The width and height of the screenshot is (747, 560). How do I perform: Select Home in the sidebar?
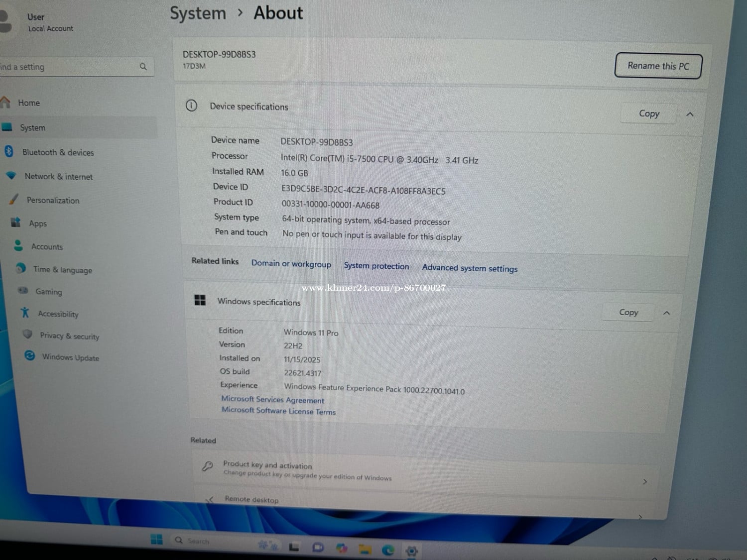(29, 103)
